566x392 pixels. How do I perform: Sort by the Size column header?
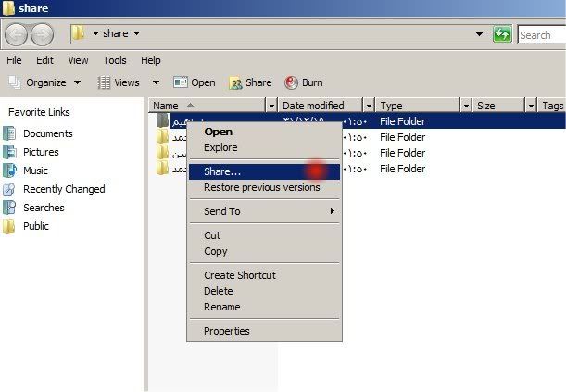[499, 106]
